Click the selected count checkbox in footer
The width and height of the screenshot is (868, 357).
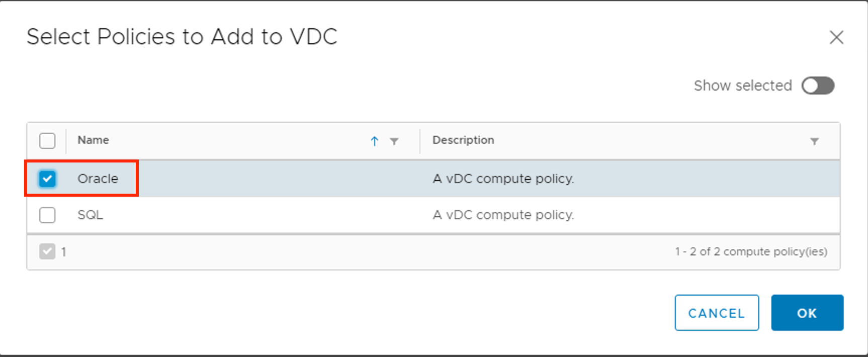click(x=47, y=251)
